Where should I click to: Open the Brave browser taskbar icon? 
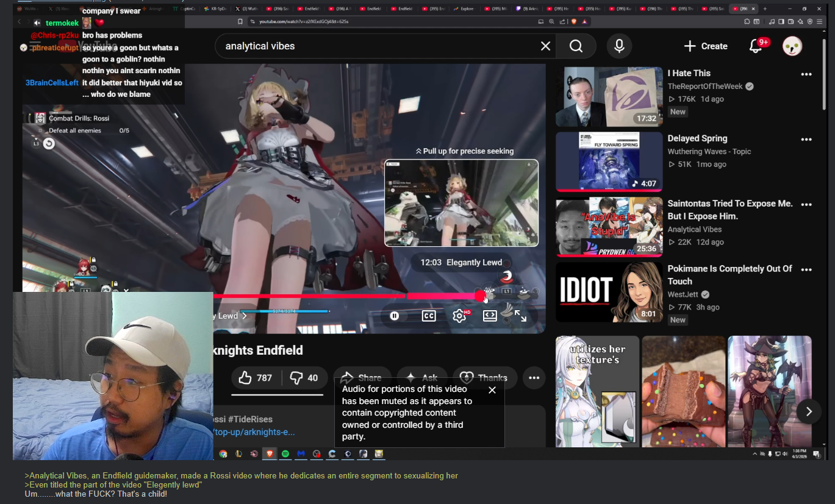270,453
